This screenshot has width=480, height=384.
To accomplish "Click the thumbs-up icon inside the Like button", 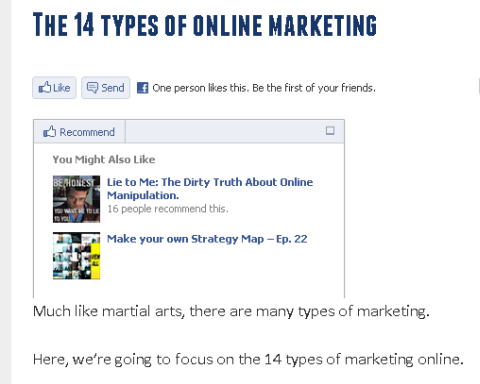I will pos(45,87).
